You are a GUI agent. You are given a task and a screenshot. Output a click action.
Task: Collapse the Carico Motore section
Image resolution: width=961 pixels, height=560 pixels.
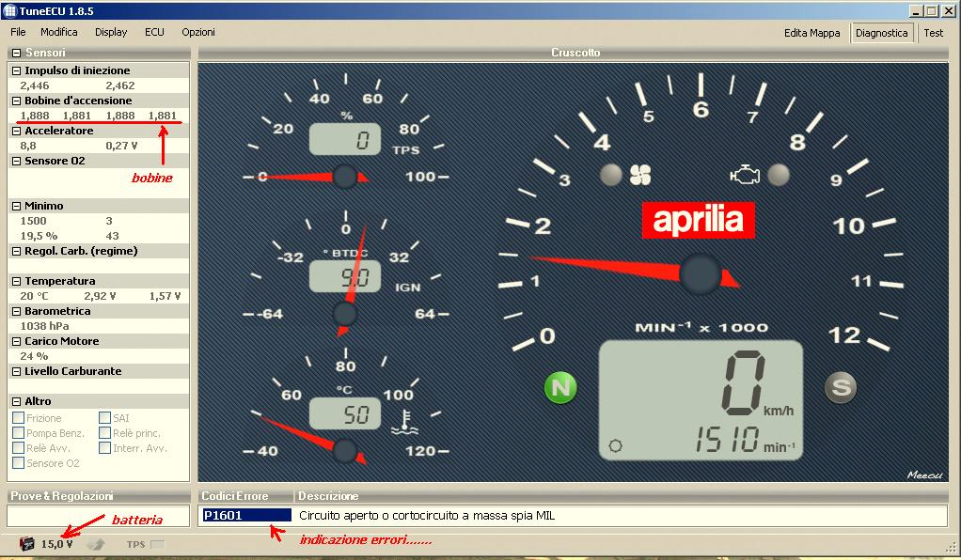click(17, 341)
